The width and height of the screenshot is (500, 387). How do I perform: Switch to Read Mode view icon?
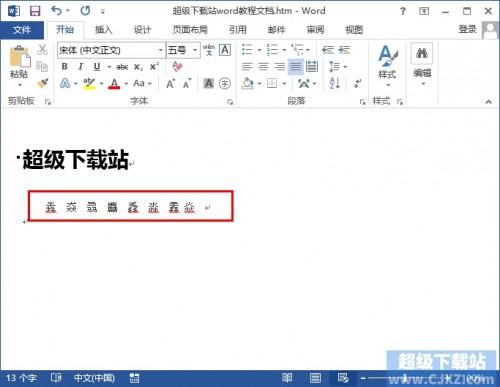click(287, 378)
